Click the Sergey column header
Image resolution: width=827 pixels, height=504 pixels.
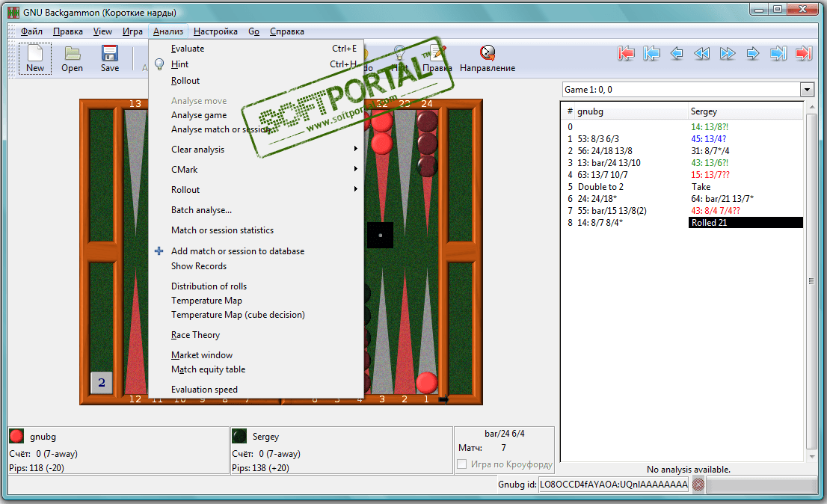coord(745,111)
